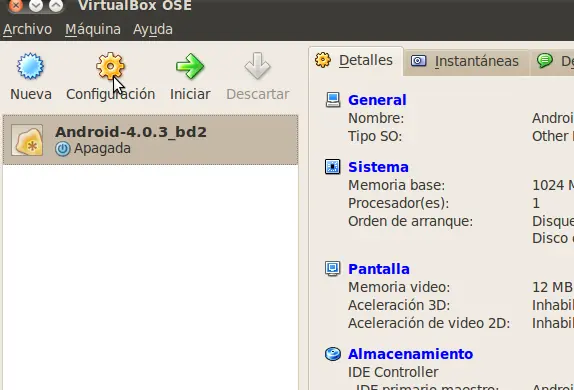Maximize the VirtualBox OSE window
The width and height of the screenshot is (574, 390).
coord(56,5)
